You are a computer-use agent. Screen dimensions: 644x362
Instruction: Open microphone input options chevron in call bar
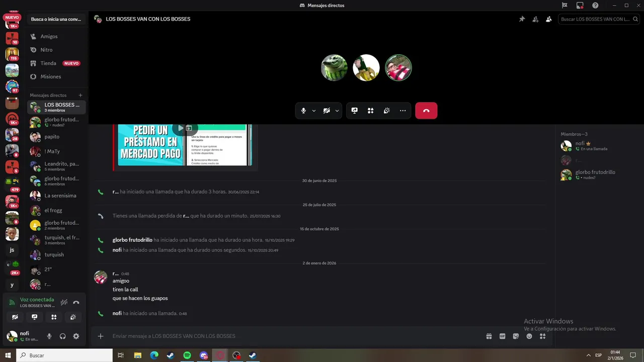click(314, 111)
